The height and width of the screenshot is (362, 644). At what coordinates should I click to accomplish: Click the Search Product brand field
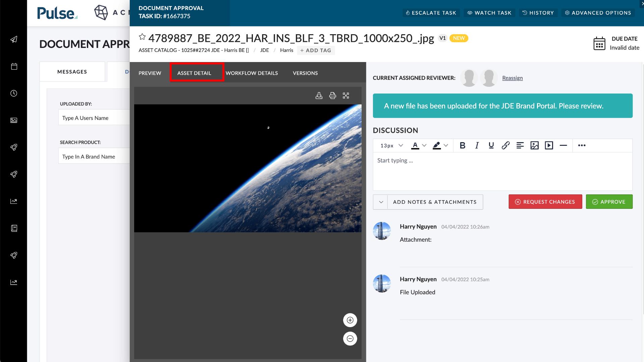[94, 157]
